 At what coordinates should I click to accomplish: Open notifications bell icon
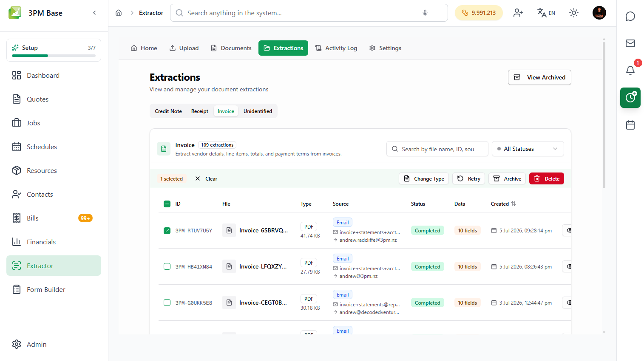click(630, 71)
